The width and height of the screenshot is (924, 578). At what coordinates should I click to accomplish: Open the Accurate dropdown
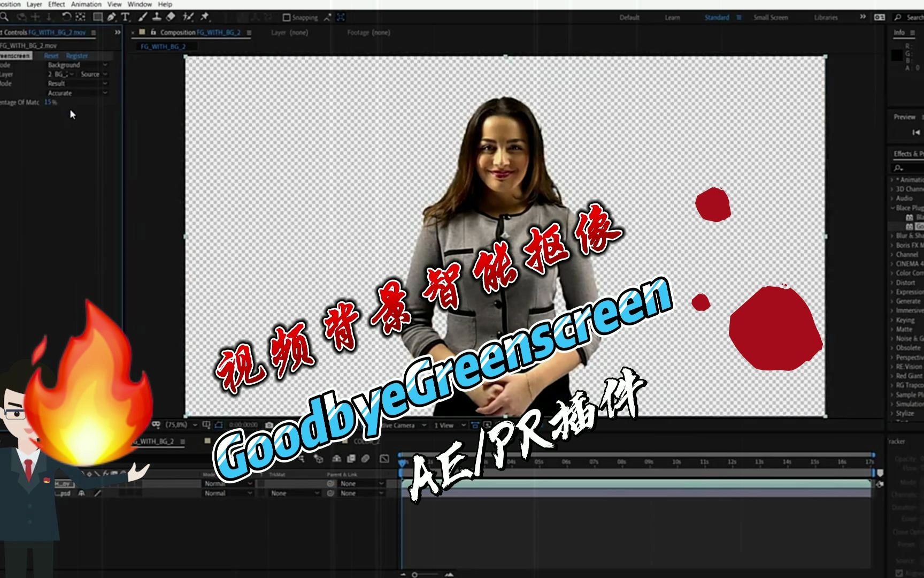pos(78,93)
